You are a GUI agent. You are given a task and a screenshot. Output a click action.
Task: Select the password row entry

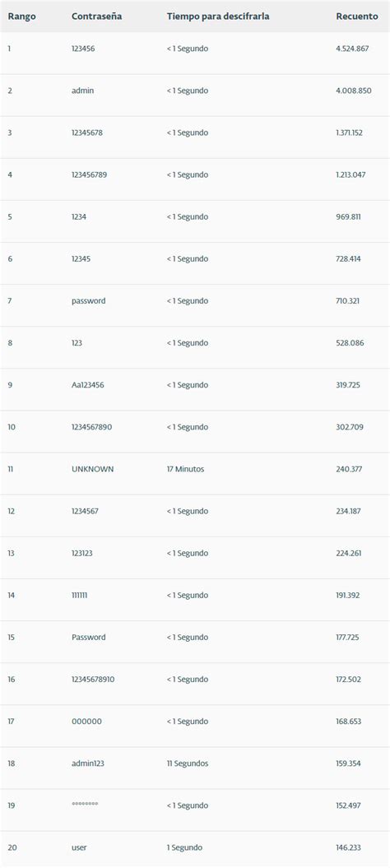pyautogui.click(x=88, y=300)
